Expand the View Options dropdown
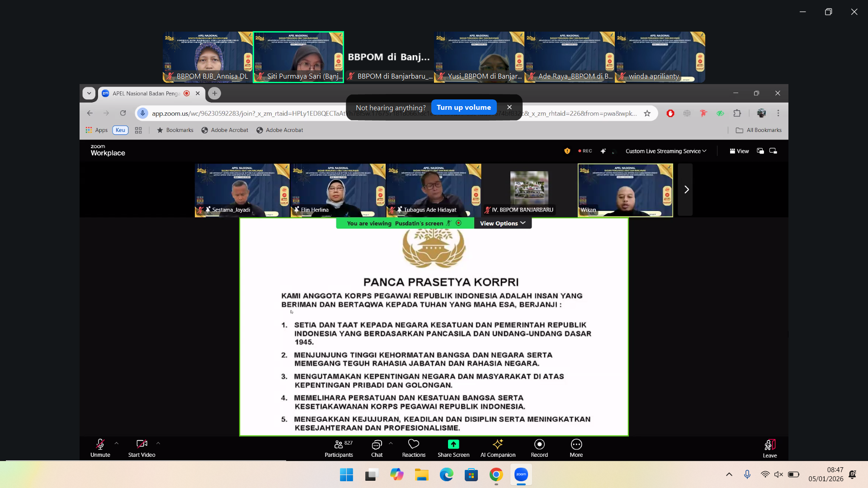 coord(502,223)
